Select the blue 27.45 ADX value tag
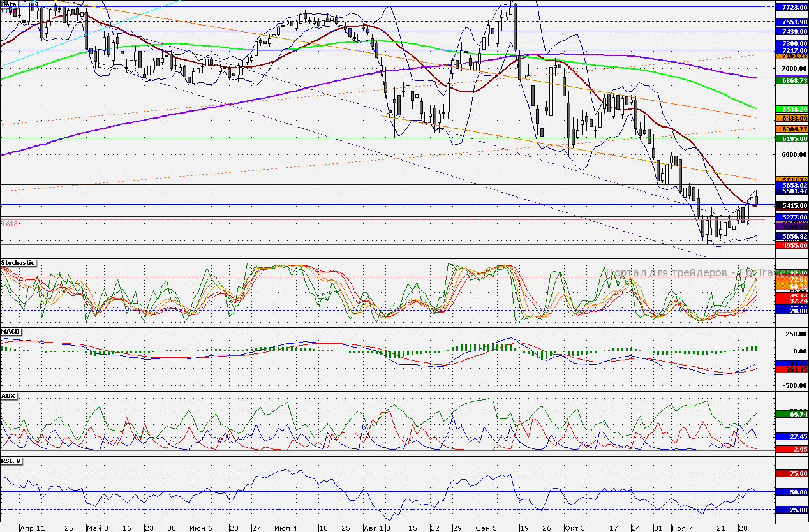 [790, 436]
